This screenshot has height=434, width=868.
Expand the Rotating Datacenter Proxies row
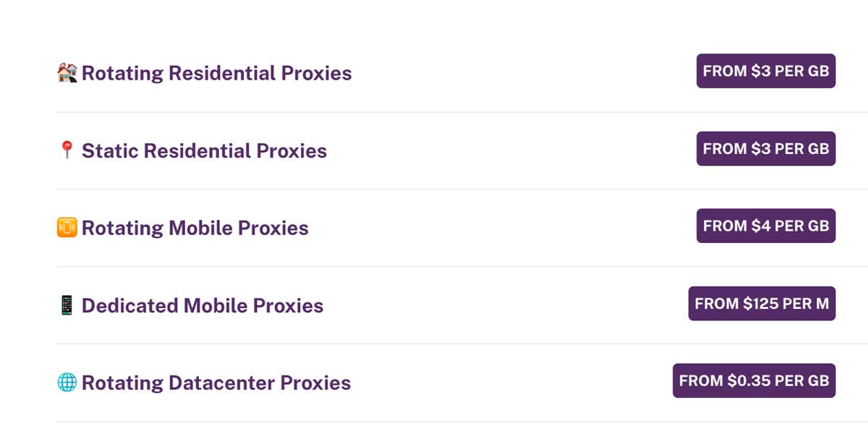[x=506, y=383]
